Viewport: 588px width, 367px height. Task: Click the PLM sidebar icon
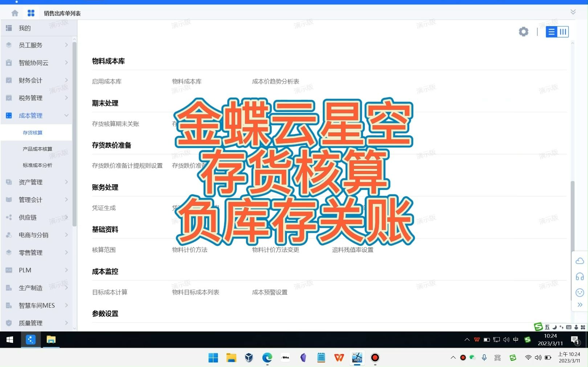click(x=9, y=270)
